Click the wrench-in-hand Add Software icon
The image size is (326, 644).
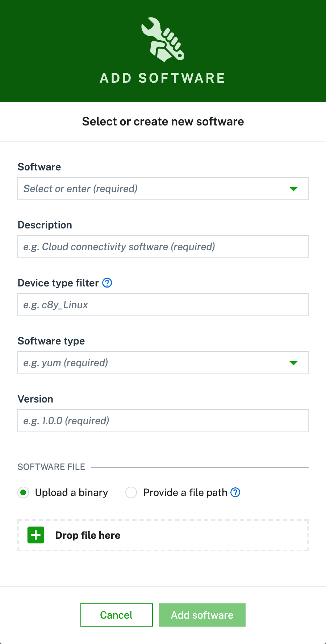163,39
